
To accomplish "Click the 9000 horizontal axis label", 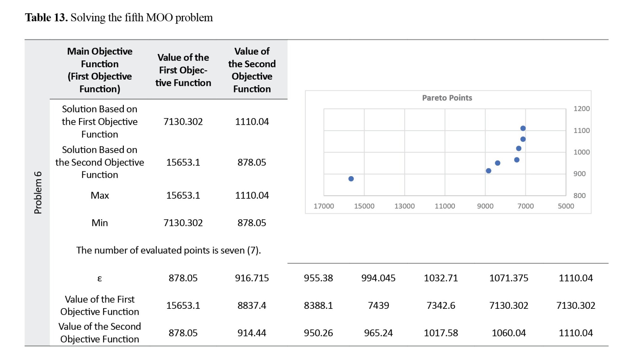I will 485,206.
